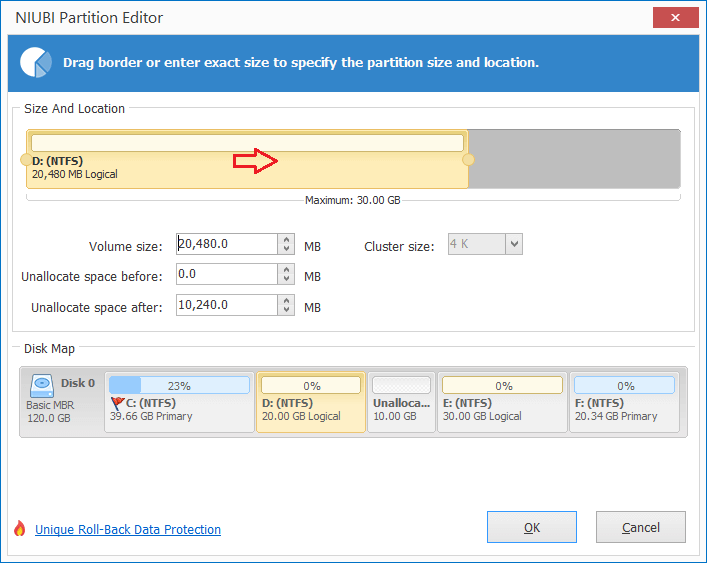Select the F: (NTFS) Primary partition

point(624,402)
